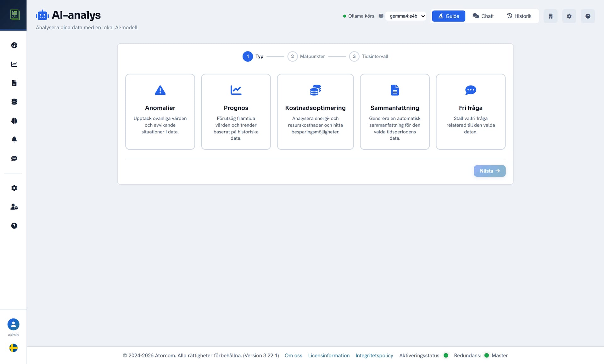
Task: Open the database sidebar icon
Action: (14, 102)
